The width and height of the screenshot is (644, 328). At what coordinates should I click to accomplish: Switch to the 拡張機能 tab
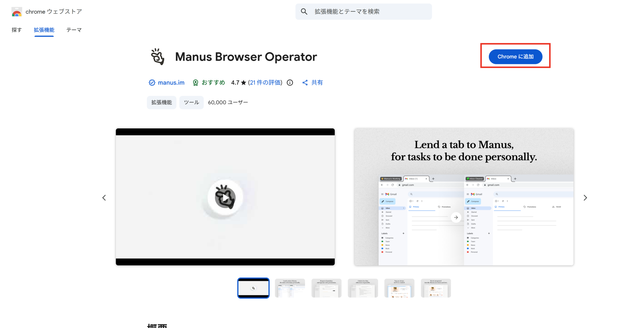[x=44, y=30]
